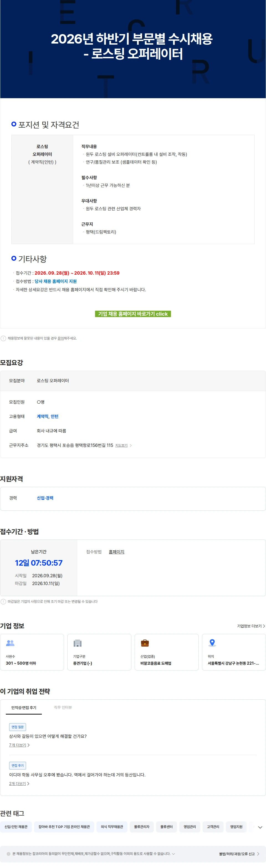Click the 회사 내규에 따름 salary value

tap(51, 431)
